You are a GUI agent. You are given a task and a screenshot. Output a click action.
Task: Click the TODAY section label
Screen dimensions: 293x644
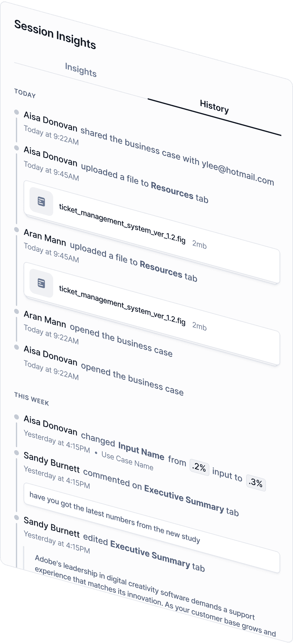(x=25, y=93)
